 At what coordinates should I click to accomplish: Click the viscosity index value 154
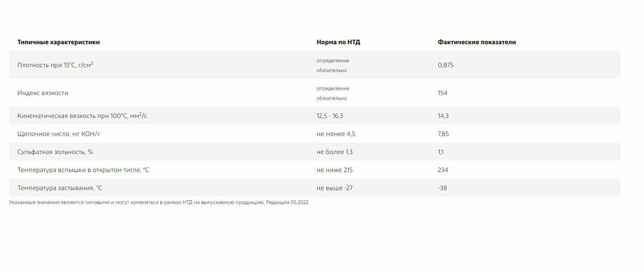[442, 93]
